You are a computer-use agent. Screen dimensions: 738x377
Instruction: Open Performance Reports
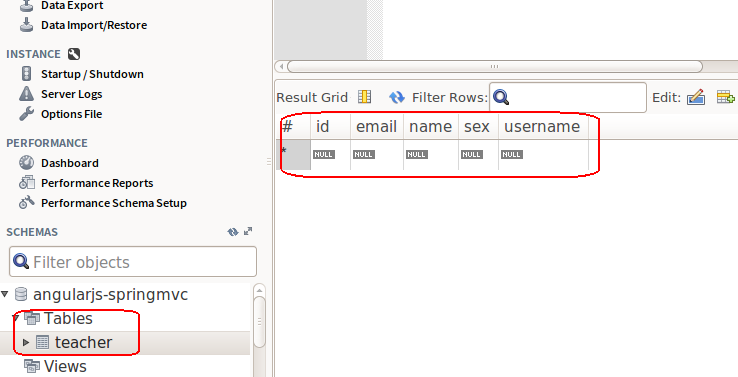tap(97, 183)
